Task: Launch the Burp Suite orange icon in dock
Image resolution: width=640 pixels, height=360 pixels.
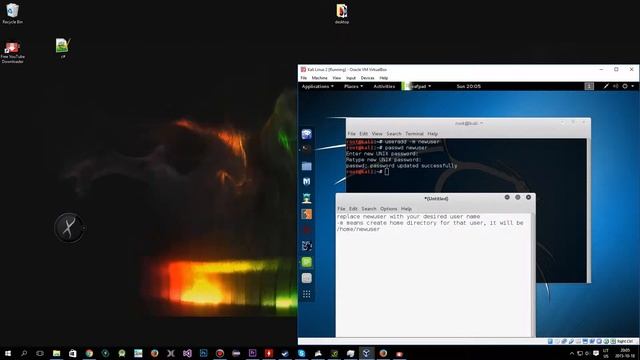Action: [x=307, y=214]
